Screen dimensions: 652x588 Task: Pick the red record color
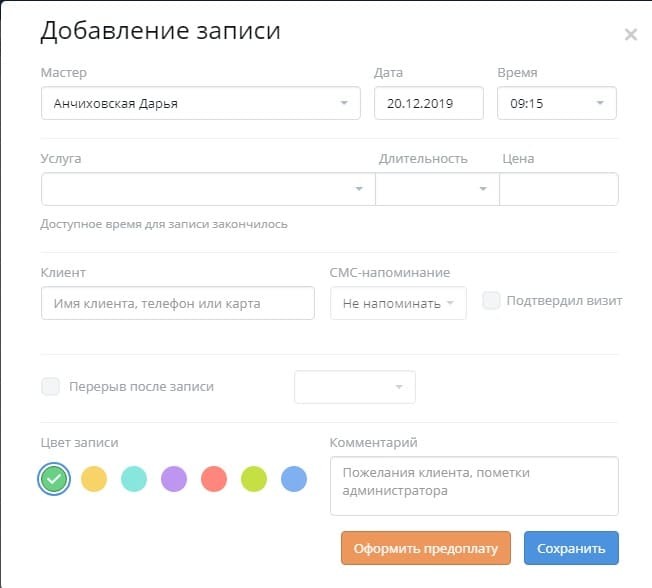(214, 479)
